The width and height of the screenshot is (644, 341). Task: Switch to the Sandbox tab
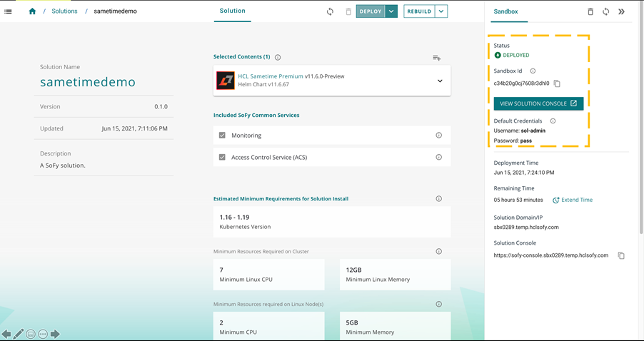[505, 11]
